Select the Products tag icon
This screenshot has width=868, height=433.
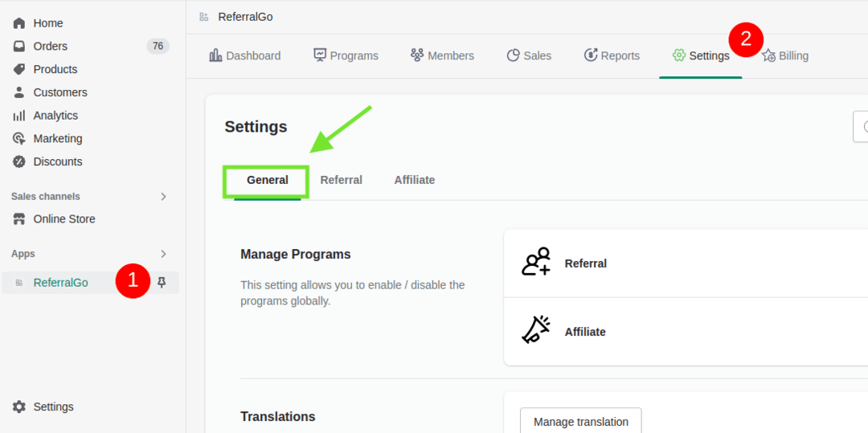point(19,69)
